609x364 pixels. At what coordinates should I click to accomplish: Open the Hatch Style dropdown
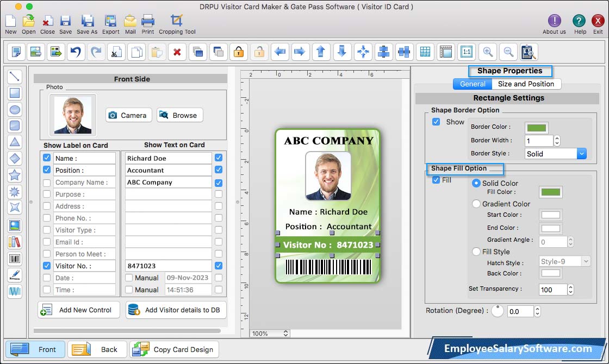click(565, 261)
